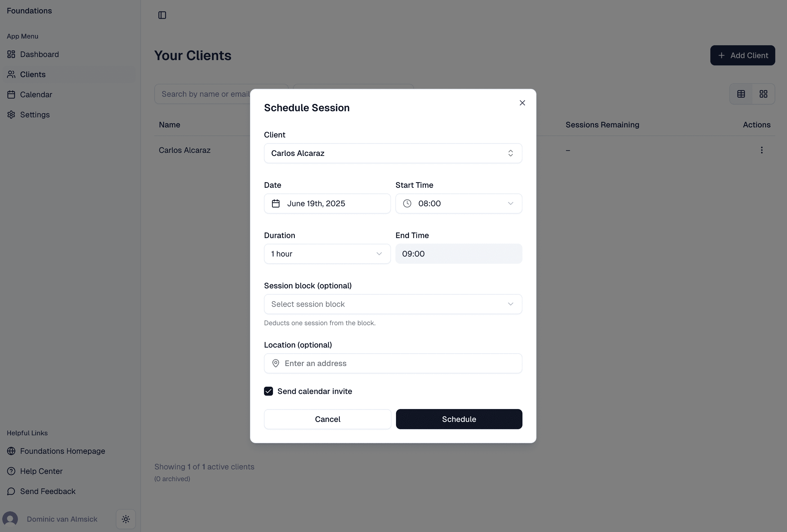Open Settings via the gear icon
This screenshot has height=532, width=787.
point(11,115)
